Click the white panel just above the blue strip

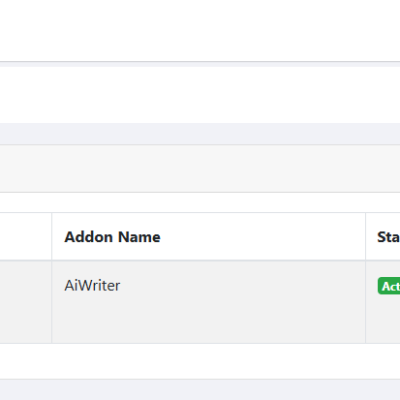coord(200,95)
